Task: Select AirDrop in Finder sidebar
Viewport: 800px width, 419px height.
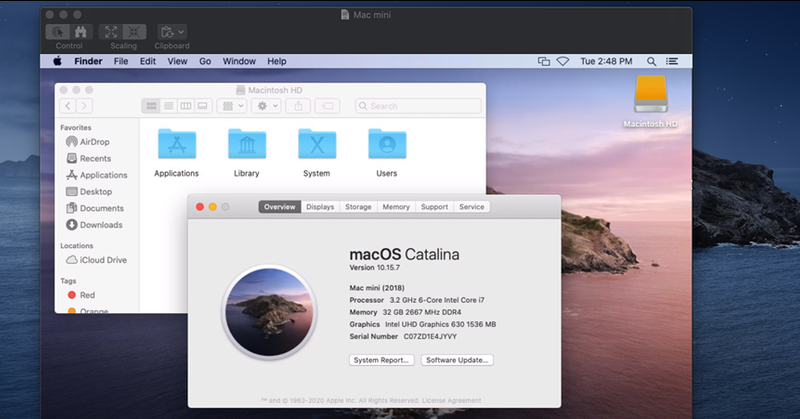Action: coord(88,142)
